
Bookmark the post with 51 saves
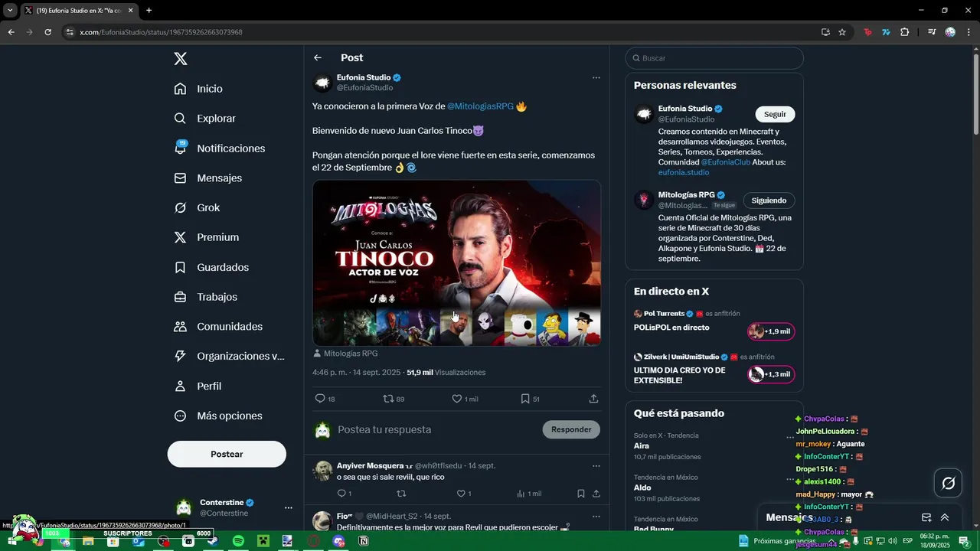pos(530,399)
